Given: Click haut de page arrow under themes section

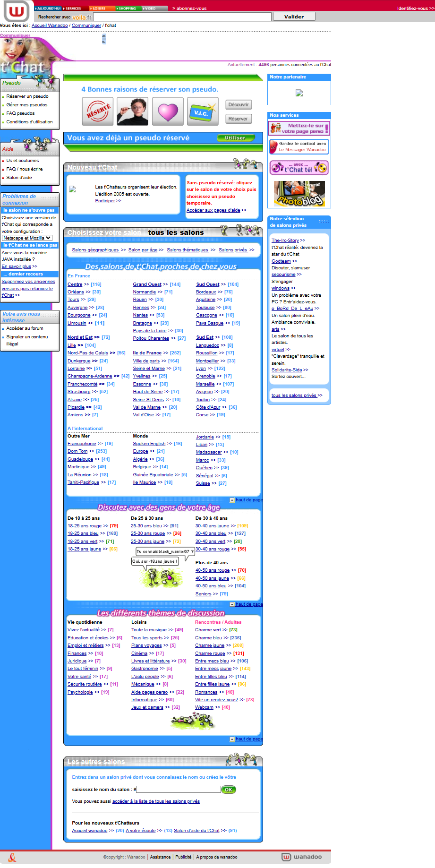Looking at the screenshot, I should [x=232, y=739].
